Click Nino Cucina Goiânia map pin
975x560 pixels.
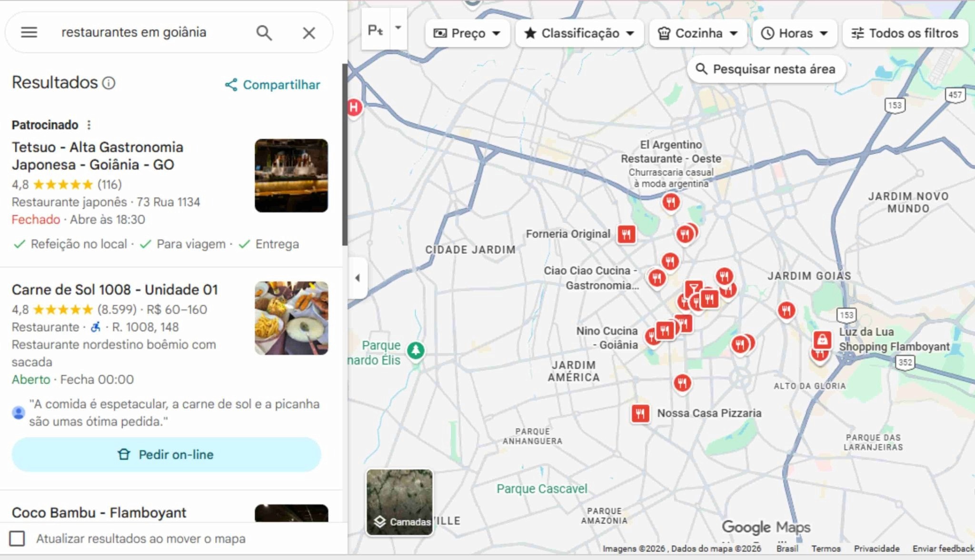[x=665, y=330]
